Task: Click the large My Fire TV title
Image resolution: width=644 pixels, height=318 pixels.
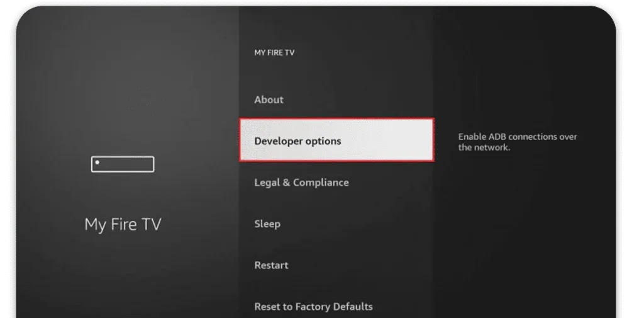Action: pyautogui.click(x=123, y=225)
